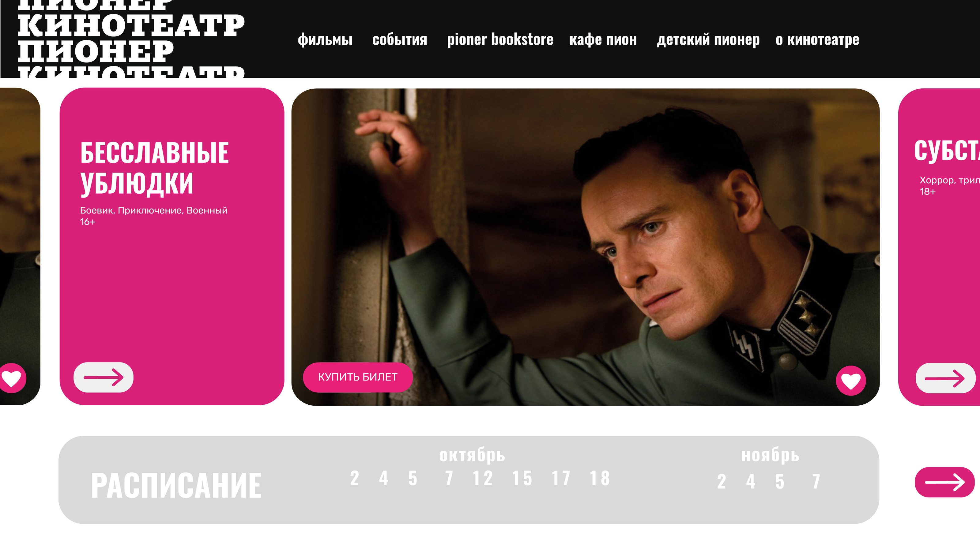980x550 pixels.
Task: Click the heart favorite icon on the film image
Action: (x=851, y=381)
